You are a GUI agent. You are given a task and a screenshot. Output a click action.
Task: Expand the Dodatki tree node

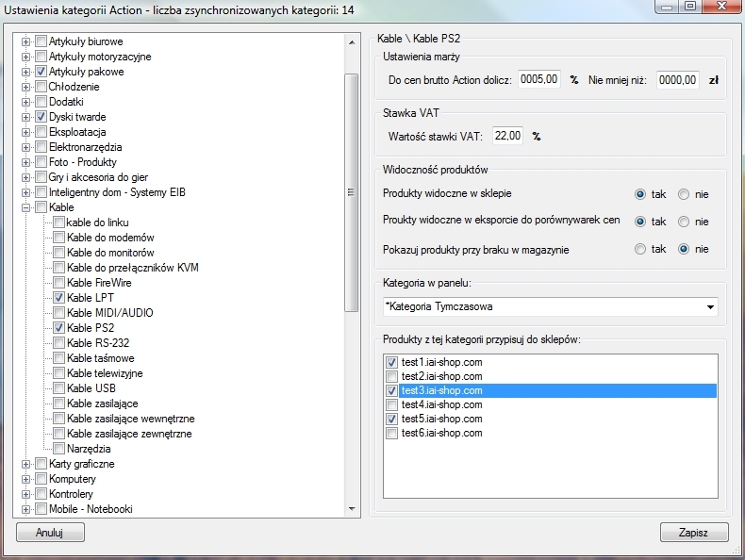pos(26,102)
